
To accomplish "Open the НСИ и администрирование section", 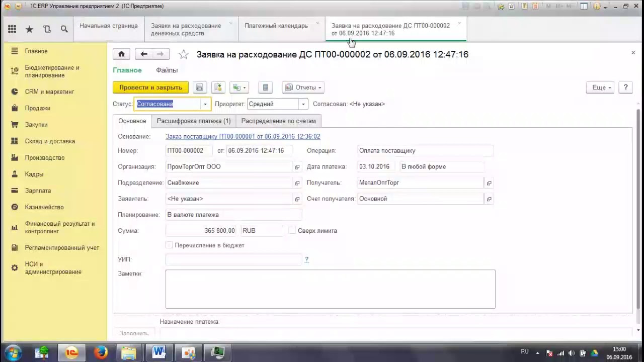I will click(x=53, y=268).
